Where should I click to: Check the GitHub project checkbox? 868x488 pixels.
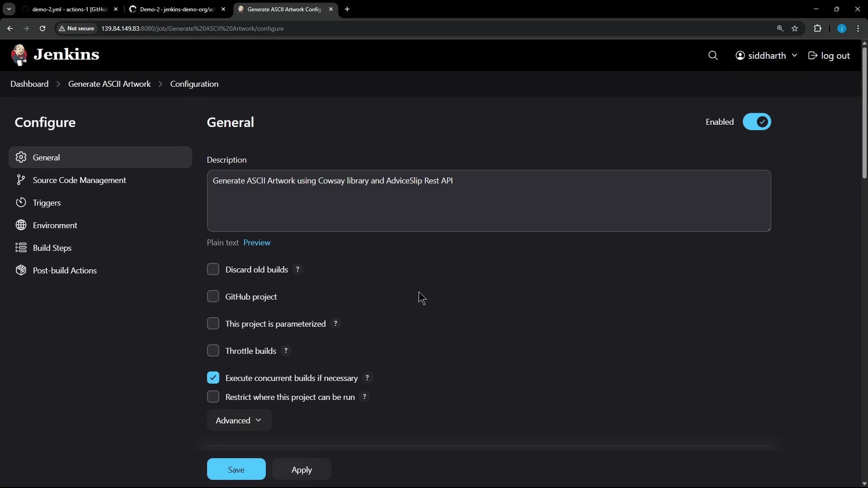(x=213, y=296)
